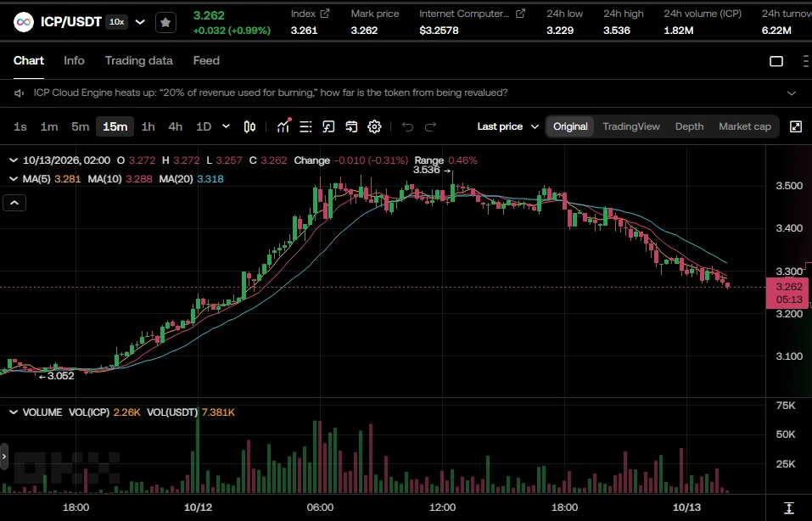Switch to TradingView chart mode
The width and height of the screenshot is (812, 521).
click(631, 127)
